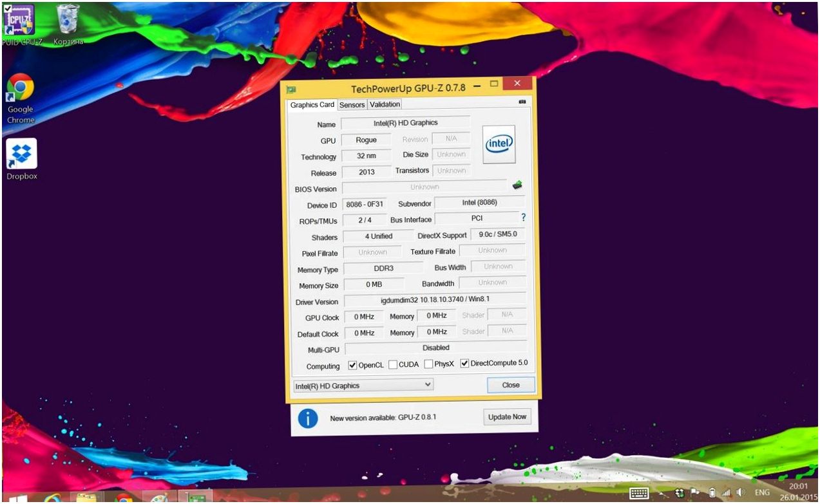Click the Intel vendor logo
The width and height of the screenshot is (820, 504).
pyautogui.click(x=499, y=144)
